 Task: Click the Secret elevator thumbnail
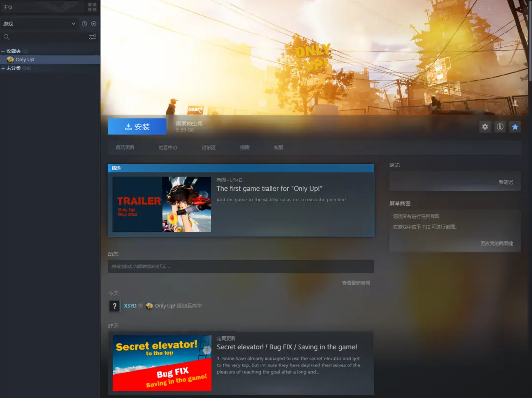click(x=162, y=363)
